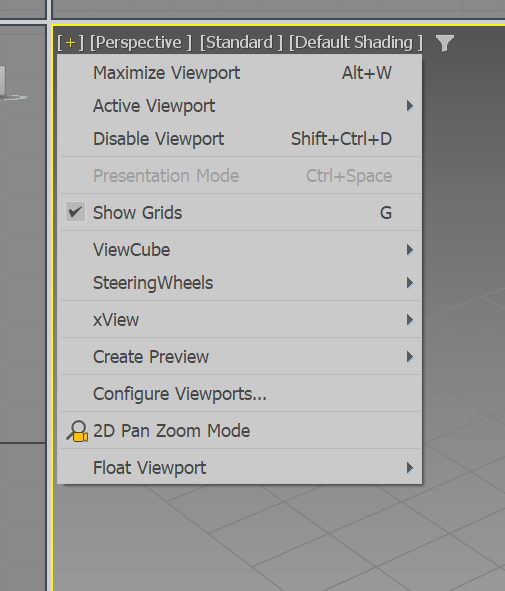Click Float Viewport submenu arrow
This screenshot has width=505, height=591.
410,468
